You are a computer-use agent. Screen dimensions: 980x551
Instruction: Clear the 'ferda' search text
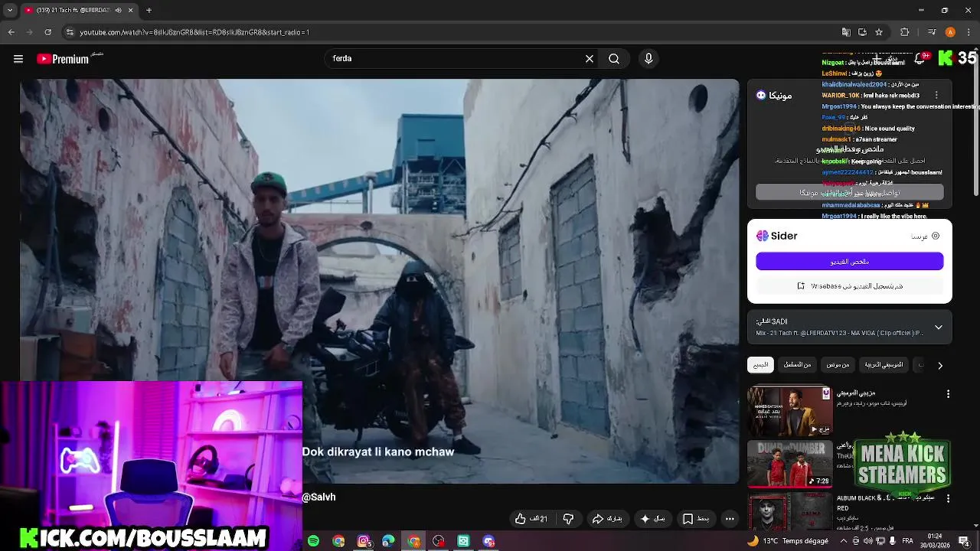(590, 59)
